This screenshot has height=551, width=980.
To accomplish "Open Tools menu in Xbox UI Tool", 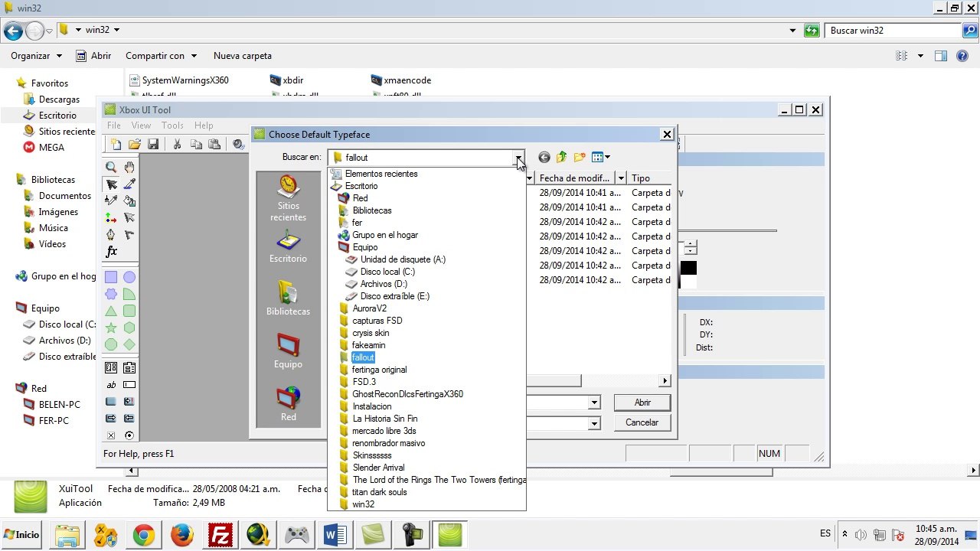I will 172,126.
